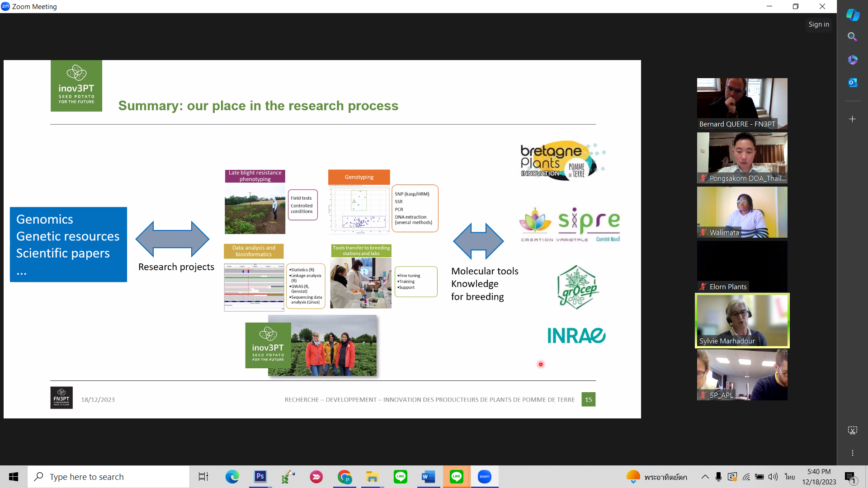Open Copilot in the Edge sidebar
868x488 pixels.
853,14
